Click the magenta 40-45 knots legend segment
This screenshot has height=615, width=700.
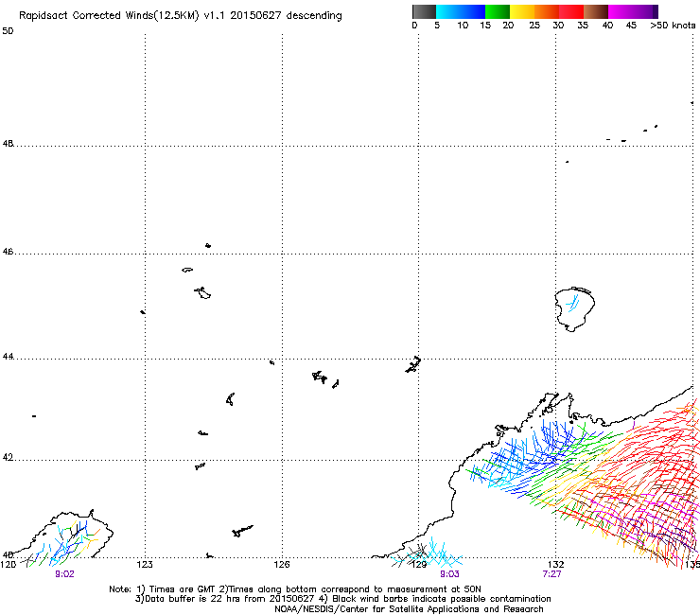(621, 11)
